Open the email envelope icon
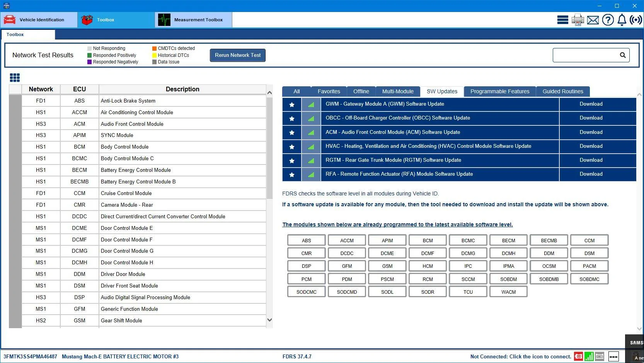 tap(593, 20)
